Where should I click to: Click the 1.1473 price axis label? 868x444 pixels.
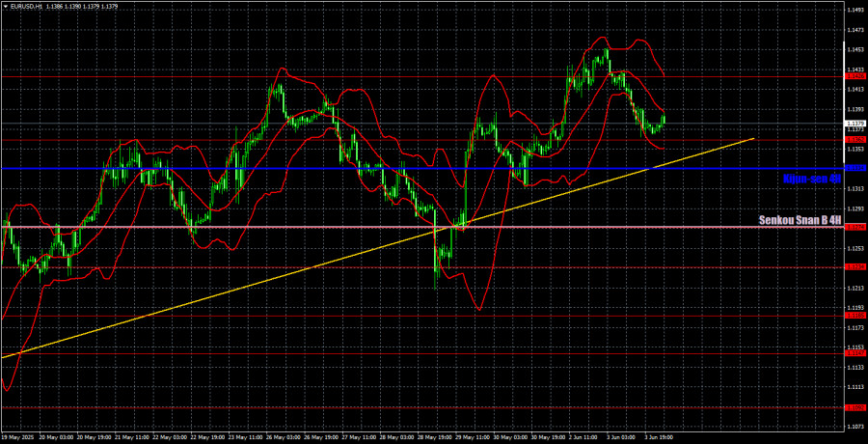coord(855,30)
